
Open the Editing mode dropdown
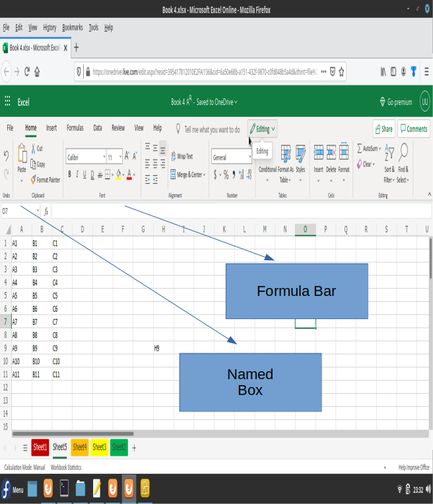click(x=263, y=129)
